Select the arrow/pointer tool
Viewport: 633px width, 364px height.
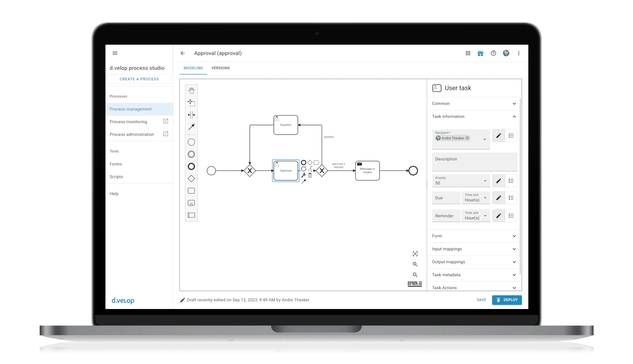point(192,127)
